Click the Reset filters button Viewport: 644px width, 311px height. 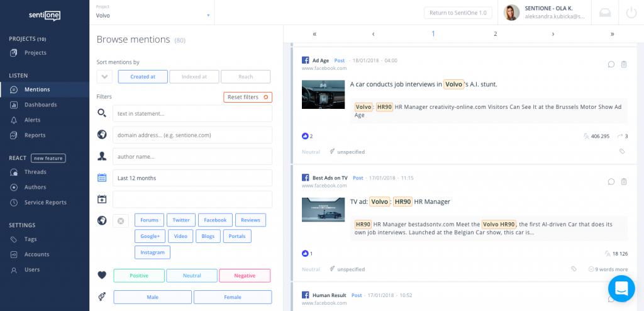click(247, 97)
